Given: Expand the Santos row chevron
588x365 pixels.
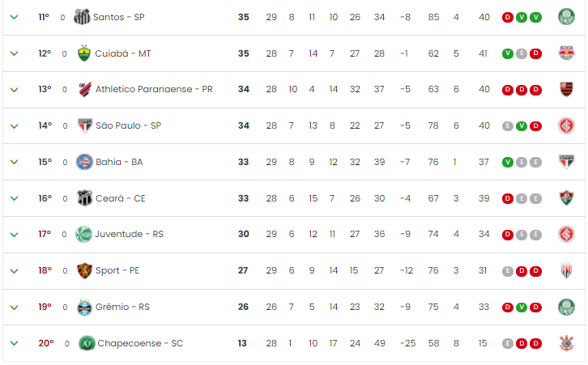Looking at the screenshot, I should 15,17.
